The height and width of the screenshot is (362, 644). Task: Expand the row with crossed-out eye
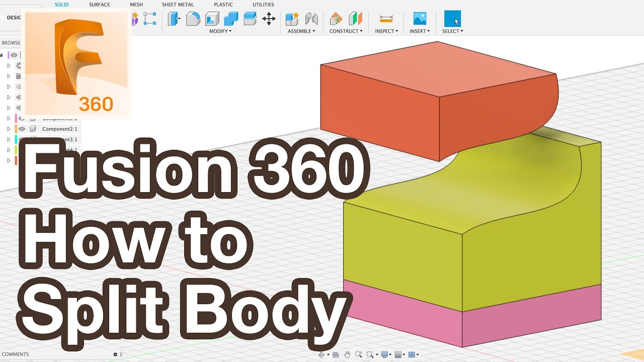tap(9, 87)
